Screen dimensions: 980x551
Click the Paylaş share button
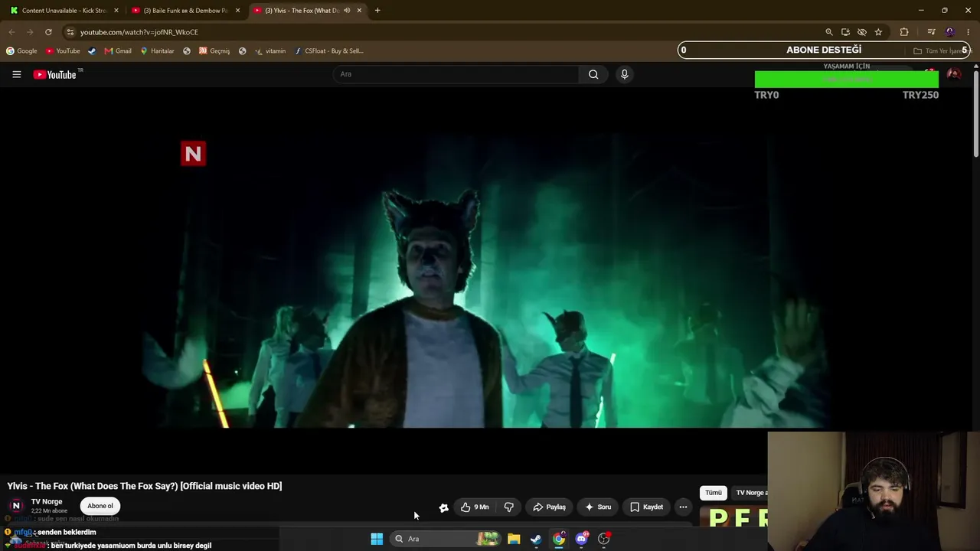point(549,507)
